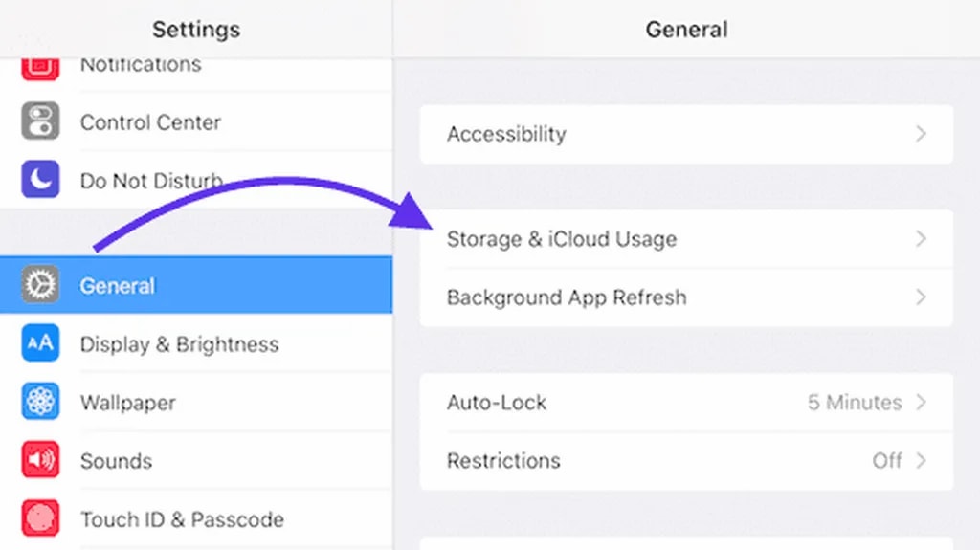Open Background App Refresh row
The width and height of the screenshot is (980, 550).
coord(566,297)
